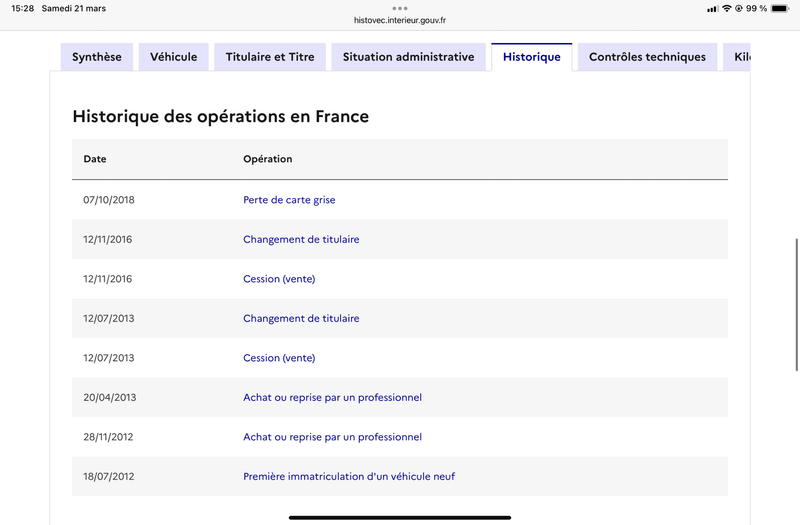800x525 pixels.
Task: Tap the cellular signal bars icon
Action: (712, 8)
